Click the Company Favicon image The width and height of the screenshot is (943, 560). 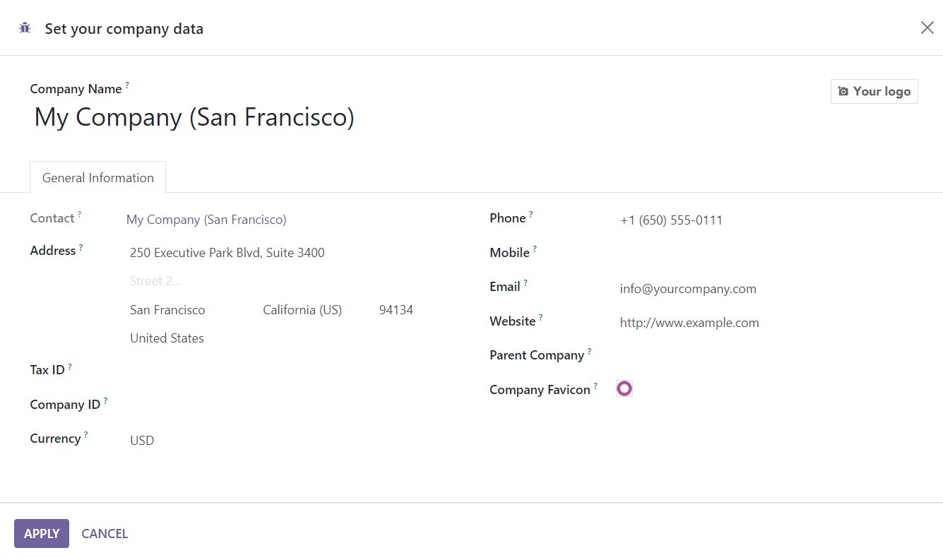[x=624, y=388]
